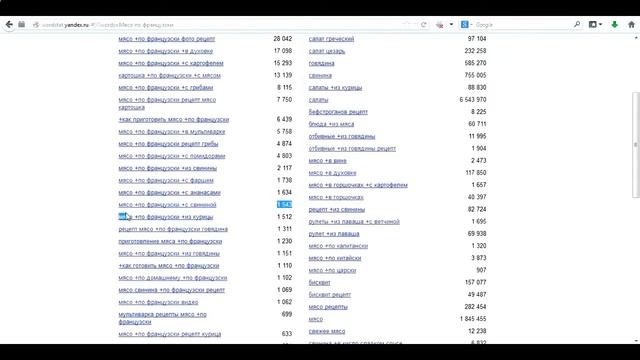The height and width of the screenshot is (360, 640).
Task: Click the count value '6 543 970'
Action: (473, 100)
